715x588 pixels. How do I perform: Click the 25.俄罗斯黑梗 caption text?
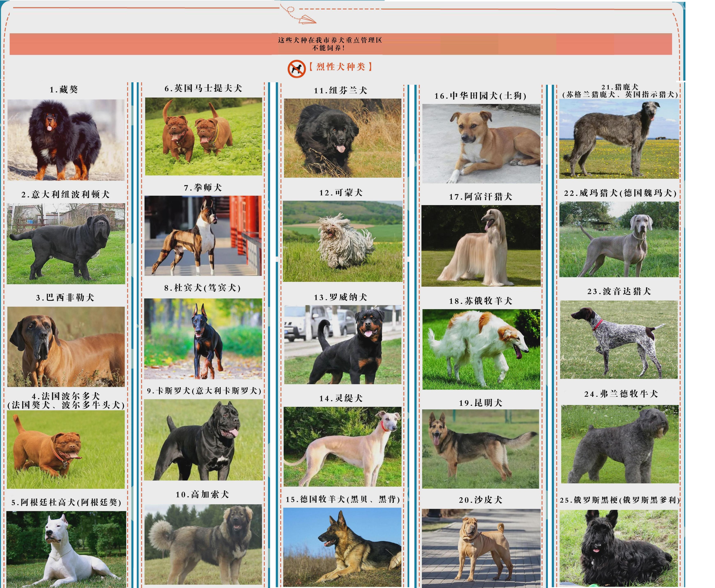pyautogui.click(x=620, y=500)
